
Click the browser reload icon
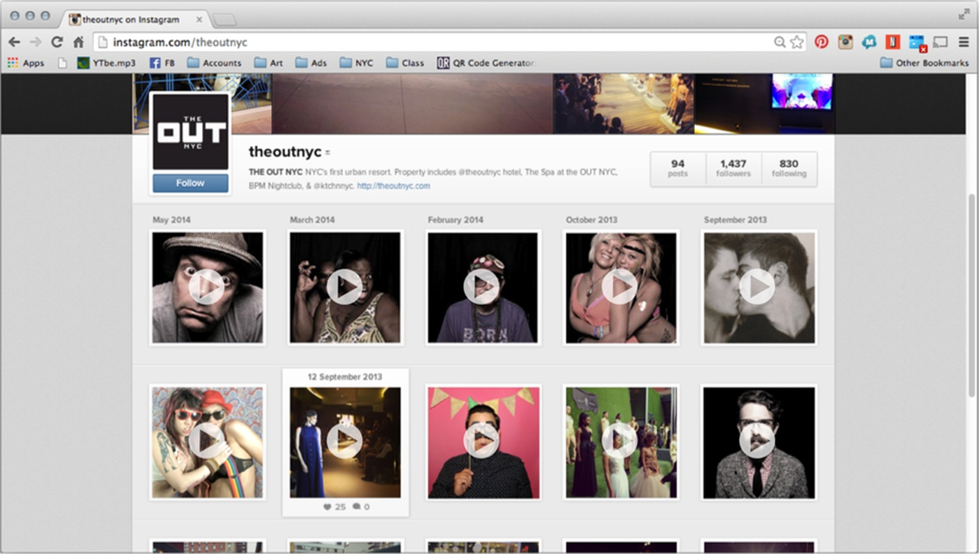[x=57, y=42]
